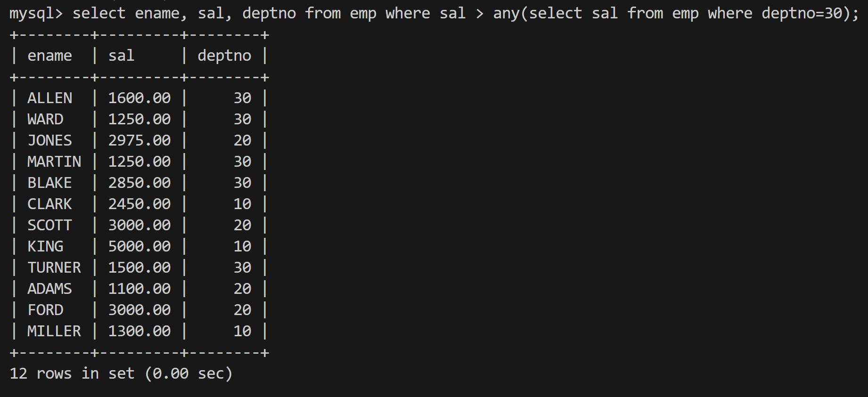Viewport: 868px width, 397px height.
Task: Click the '12 rows in set' message
Action: (72, 373)
